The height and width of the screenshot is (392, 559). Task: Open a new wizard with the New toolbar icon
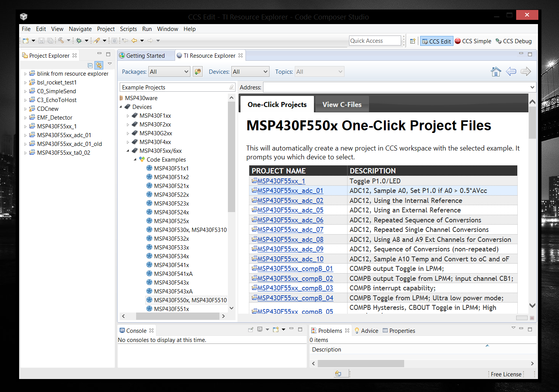tap(26, 40)
